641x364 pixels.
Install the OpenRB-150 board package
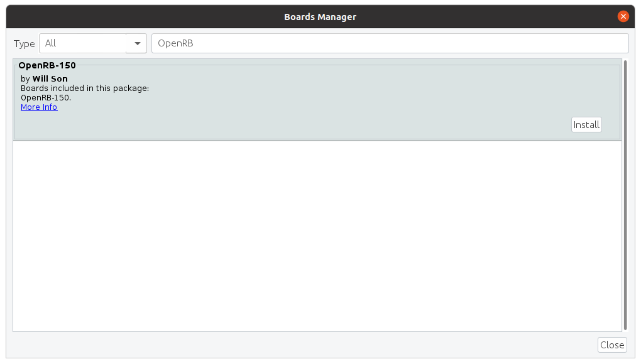pos(586,124)
